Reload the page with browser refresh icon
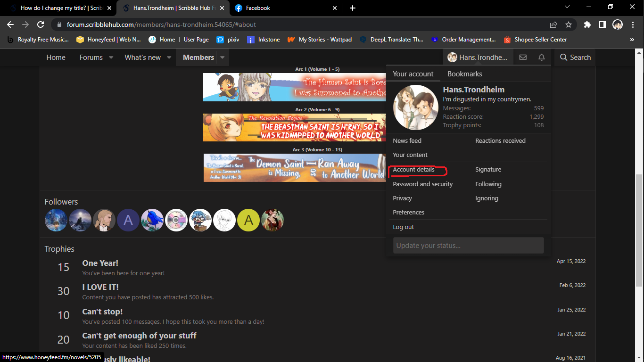644x362 pixels. pos(41,25)
